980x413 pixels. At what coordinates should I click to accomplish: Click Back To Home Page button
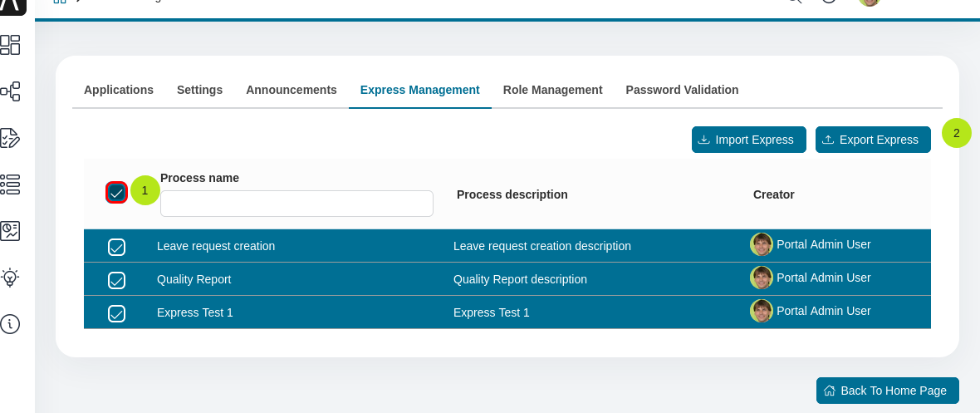coord(888,391)
